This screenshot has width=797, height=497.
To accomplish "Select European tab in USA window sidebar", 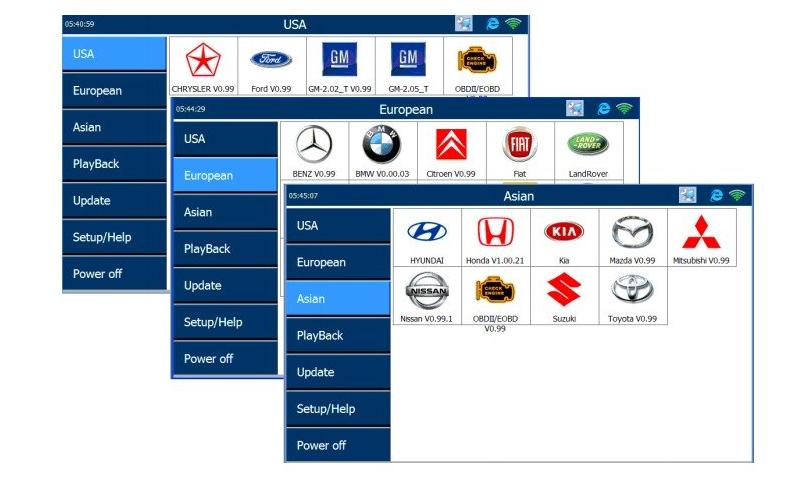I will [114, 90].
